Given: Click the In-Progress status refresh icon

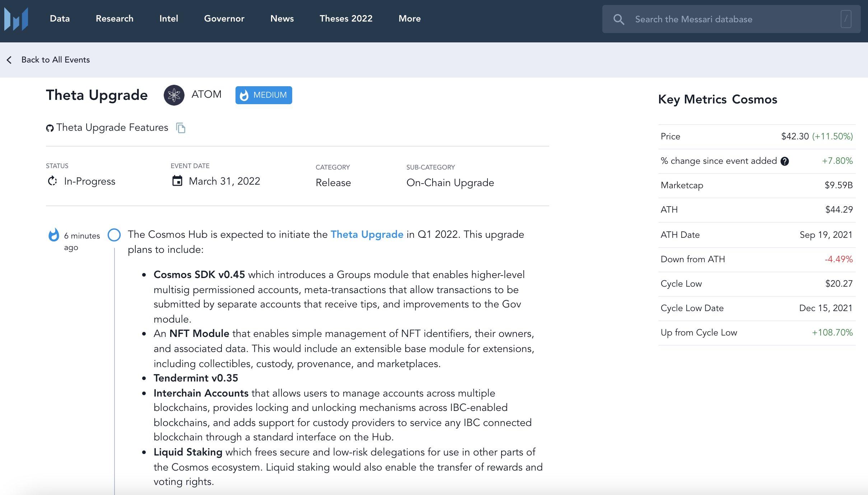Looking at the screenshot, I should point(52,181).
